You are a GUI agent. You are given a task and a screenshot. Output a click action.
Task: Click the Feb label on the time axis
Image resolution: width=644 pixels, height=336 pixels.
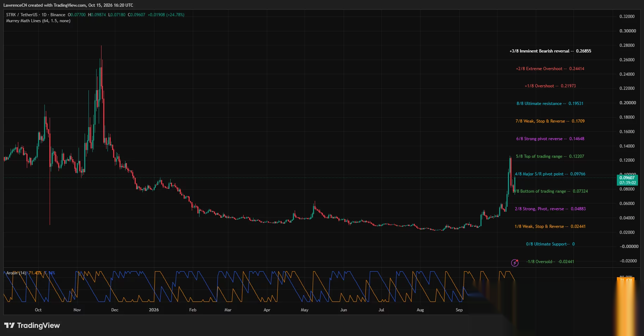193,310
